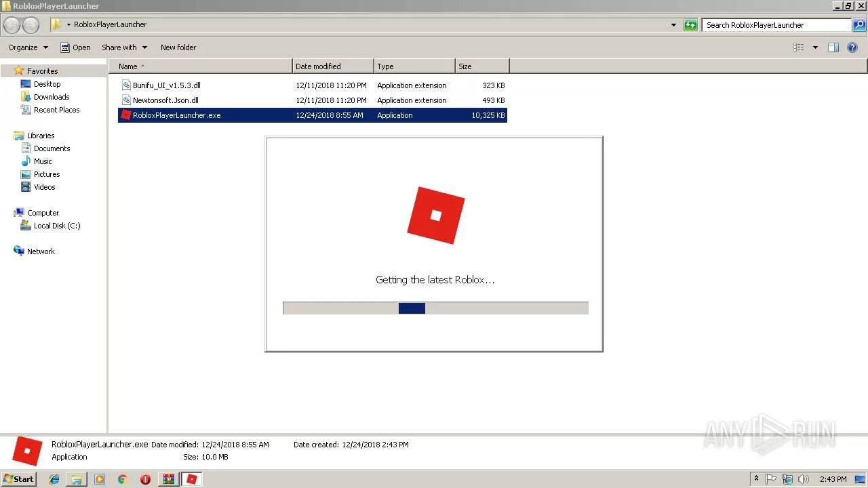The width and height of the screenshot is (868, 488).
Task: Sort by Type column header
Action: pyautogui.click(x=414, y=66)
